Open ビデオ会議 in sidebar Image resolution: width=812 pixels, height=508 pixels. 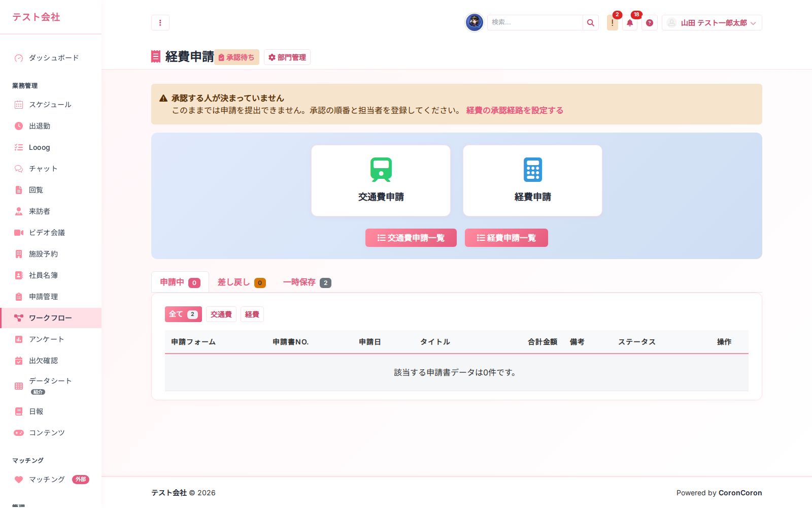click(51, 233)
